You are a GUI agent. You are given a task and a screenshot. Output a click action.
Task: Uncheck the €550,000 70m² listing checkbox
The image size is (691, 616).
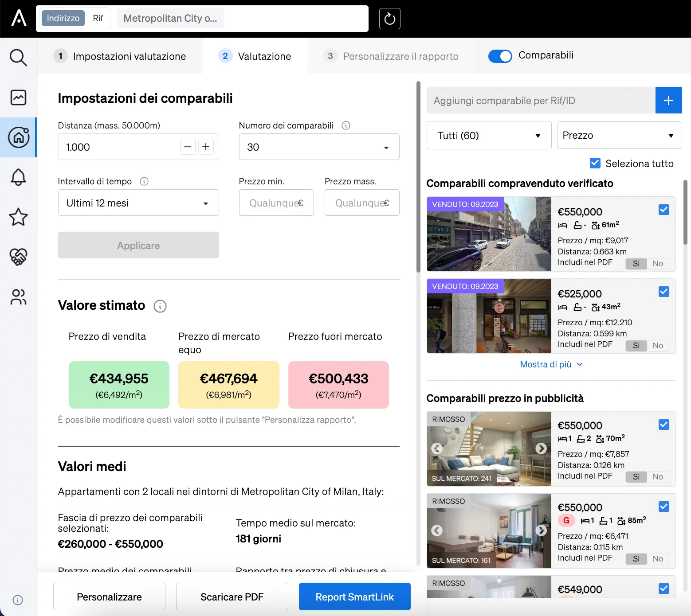(x=664, y=425)
